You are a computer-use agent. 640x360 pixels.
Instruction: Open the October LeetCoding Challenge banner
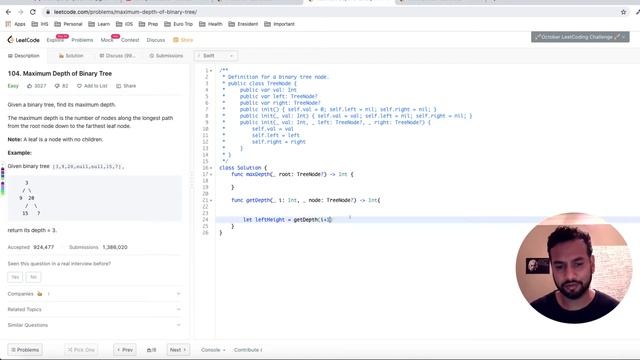click(x=580, y=37)
